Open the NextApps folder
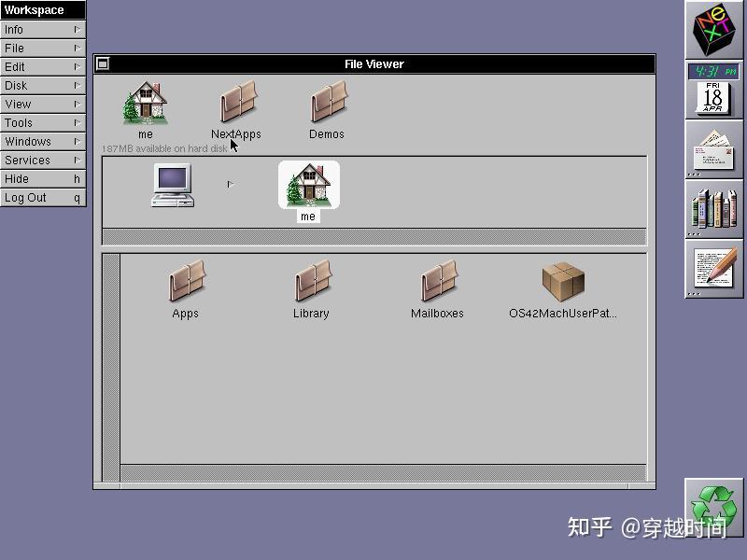This screenshot has width=747, height=560. [x=236, y=103]
